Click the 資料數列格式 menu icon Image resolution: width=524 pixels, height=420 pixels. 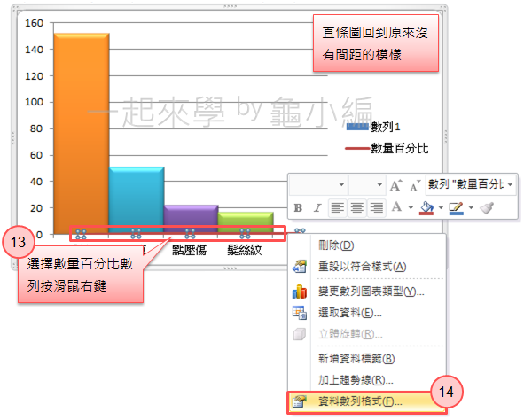[x=300, y=401]
